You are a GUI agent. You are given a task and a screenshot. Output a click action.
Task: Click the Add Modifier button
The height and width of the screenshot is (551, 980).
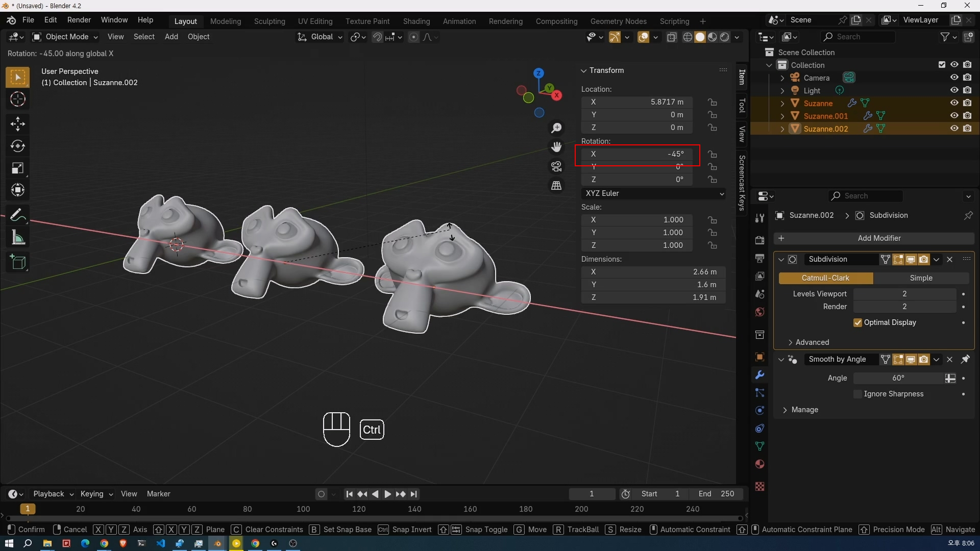coord(874,238)
